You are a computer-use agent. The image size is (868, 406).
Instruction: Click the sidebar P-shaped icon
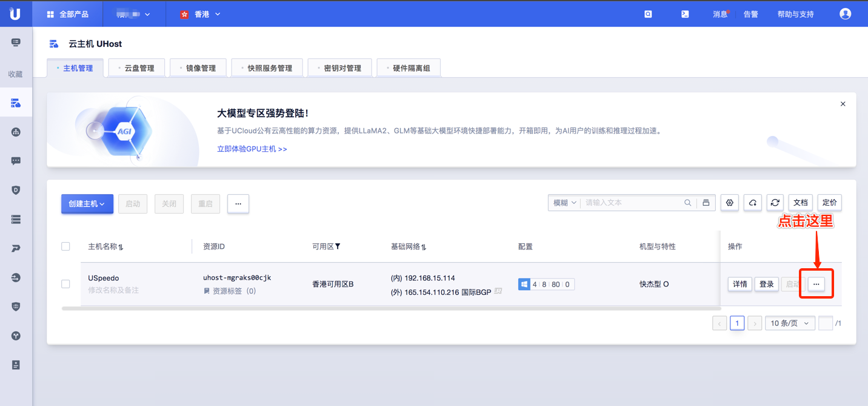tap(16, 248)
